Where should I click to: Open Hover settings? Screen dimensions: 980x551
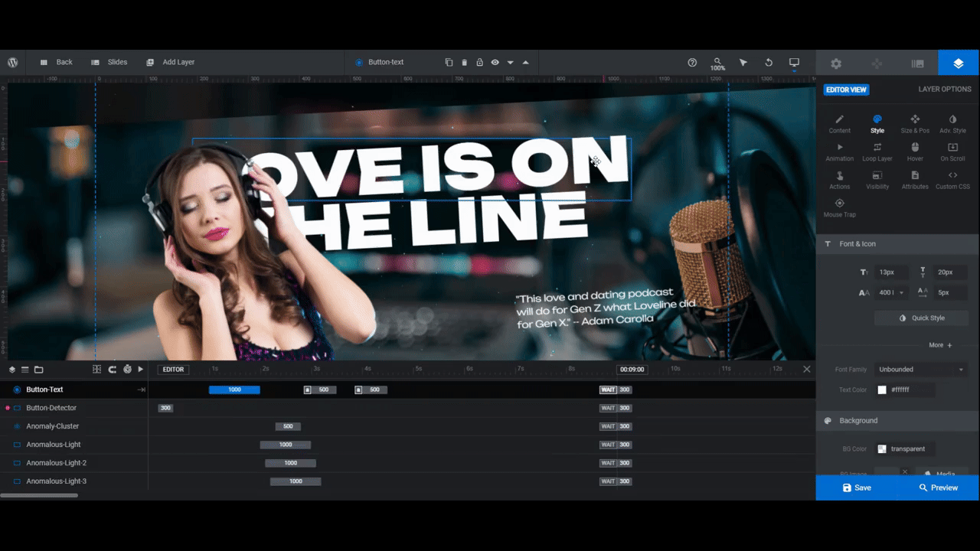tap(915, 152)
